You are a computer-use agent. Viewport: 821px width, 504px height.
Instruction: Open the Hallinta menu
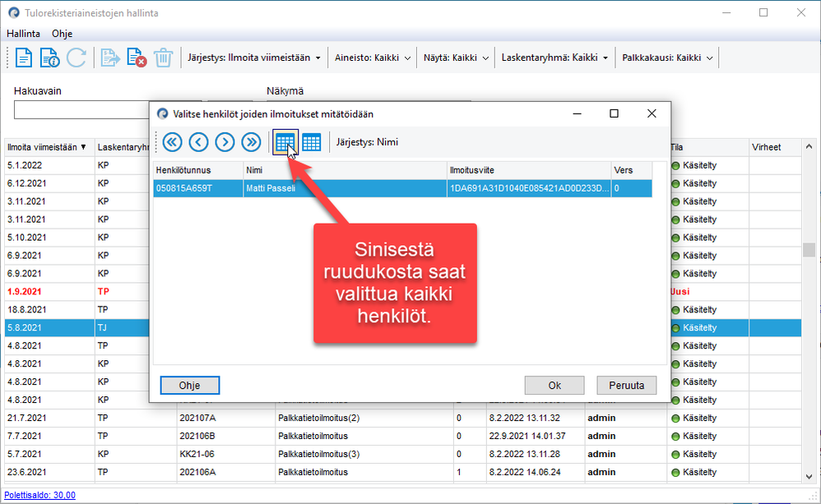click(23, 34)
